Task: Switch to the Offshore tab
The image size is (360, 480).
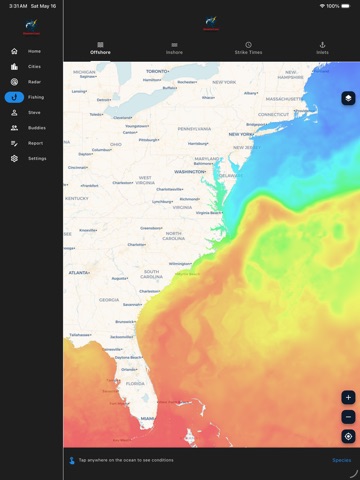Action: [x=100, y=48]
